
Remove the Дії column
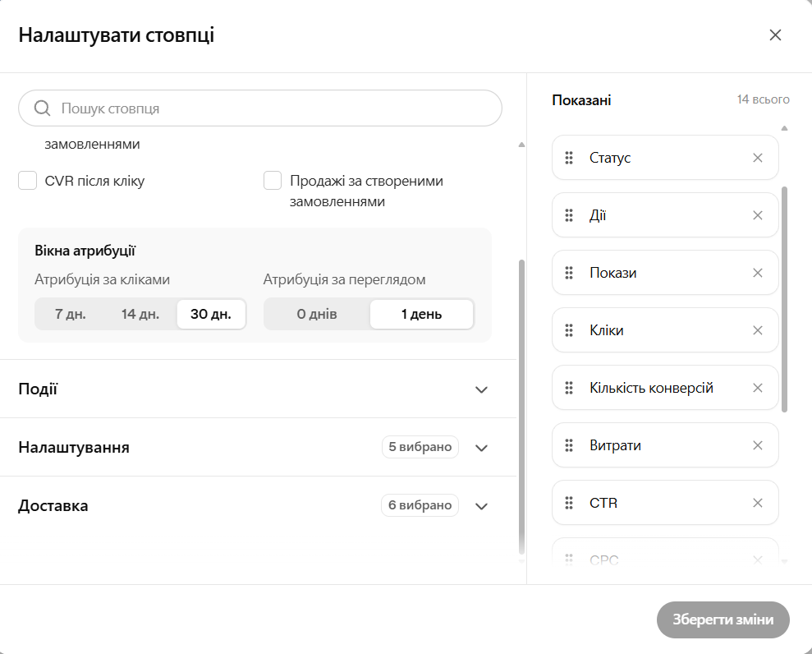[758, 215]
